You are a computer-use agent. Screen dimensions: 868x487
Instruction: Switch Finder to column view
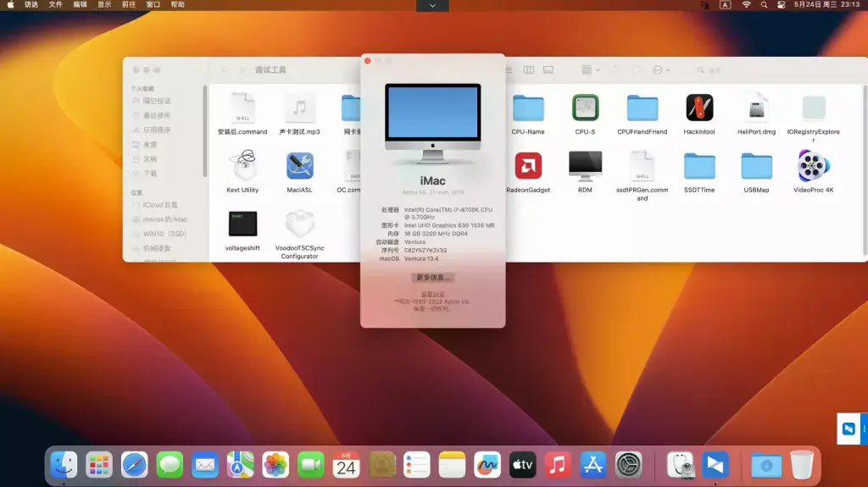(x=529, y=69)
